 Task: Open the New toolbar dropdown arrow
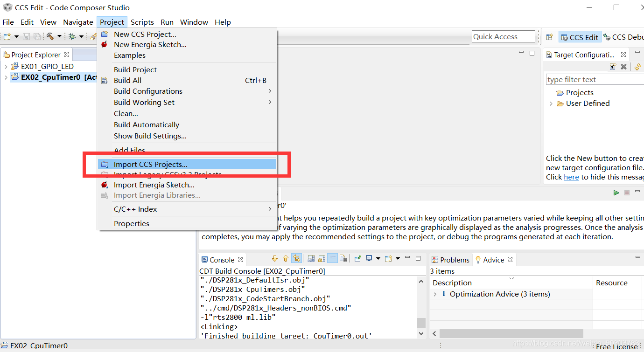pos(16,36)
